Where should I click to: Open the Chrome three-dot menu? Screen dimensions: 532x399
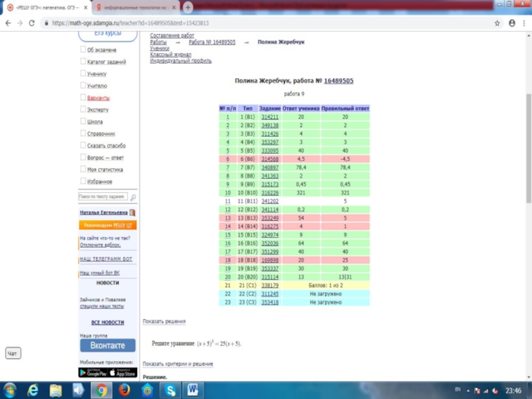point(524,23)
